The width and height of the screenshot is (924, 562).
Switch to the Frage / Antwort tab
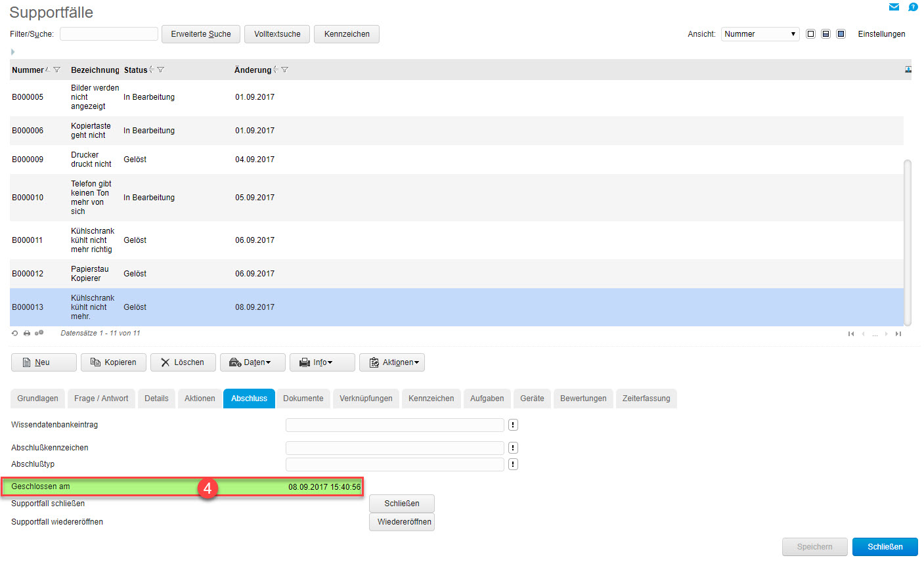tap(101, 399)
